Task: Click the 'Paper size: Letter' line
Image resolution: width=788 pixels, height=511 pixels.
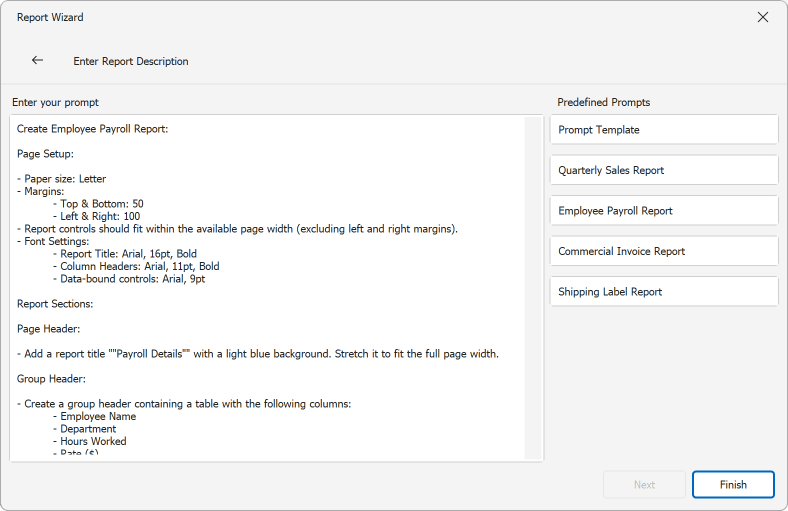Action: 66,179
